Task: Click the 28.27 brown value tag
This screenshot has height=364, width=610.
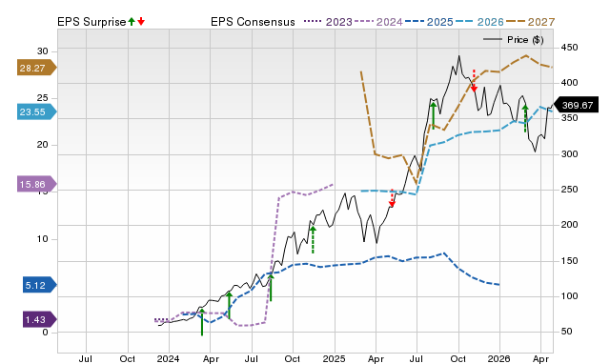Action: (x=37, y=68)
